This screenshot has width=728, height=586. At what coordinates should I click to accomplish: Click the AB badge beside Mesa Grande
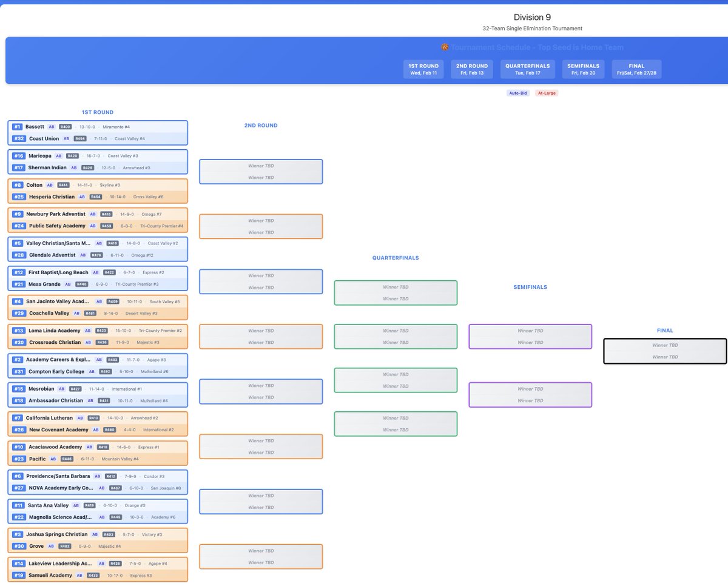click(69, 284)
